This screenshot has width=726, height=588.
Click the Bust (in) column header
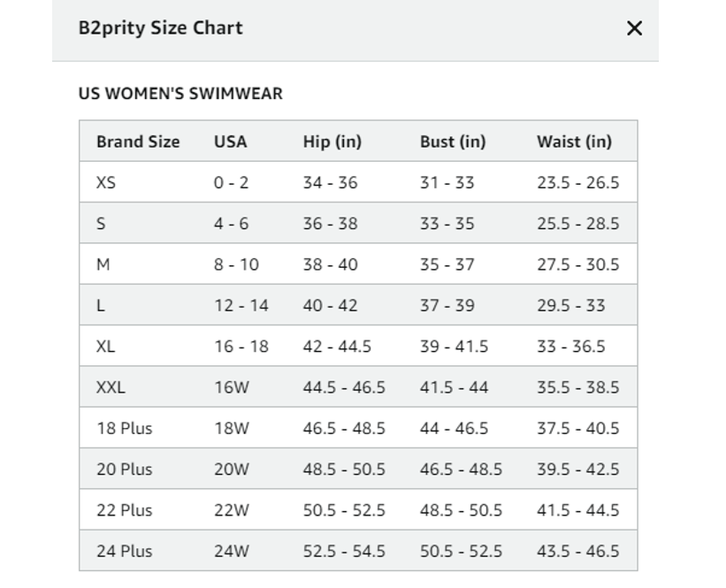click(453, 141)
